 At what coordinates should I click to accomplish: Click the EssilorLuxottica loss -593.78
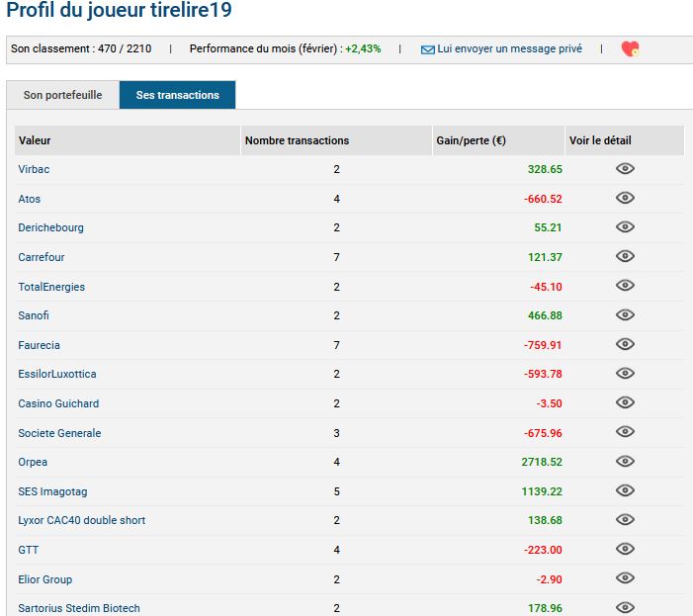click(x=543, y=374)
